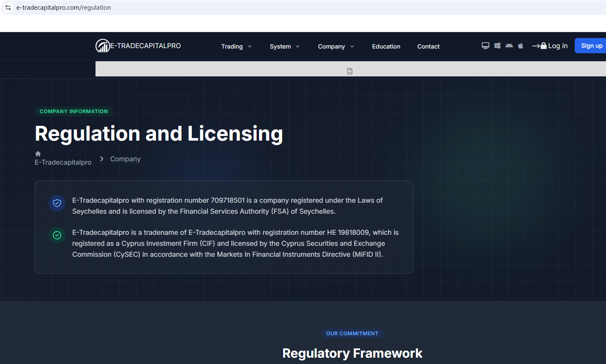This screenshot has width=606, height=364.
Task: Click the green checkmark icon beside CySEC text
Action: [57, 235]
